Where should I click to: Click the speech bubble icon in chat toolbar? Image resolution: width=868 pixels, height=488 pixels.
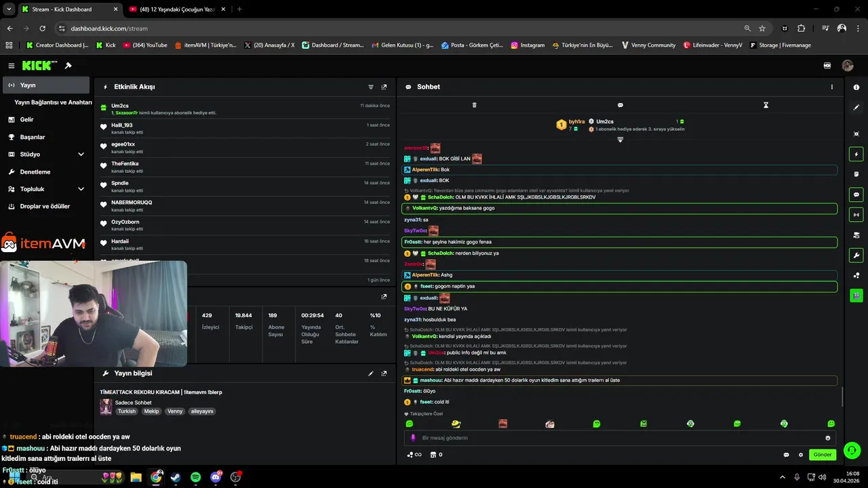[620, 105]
